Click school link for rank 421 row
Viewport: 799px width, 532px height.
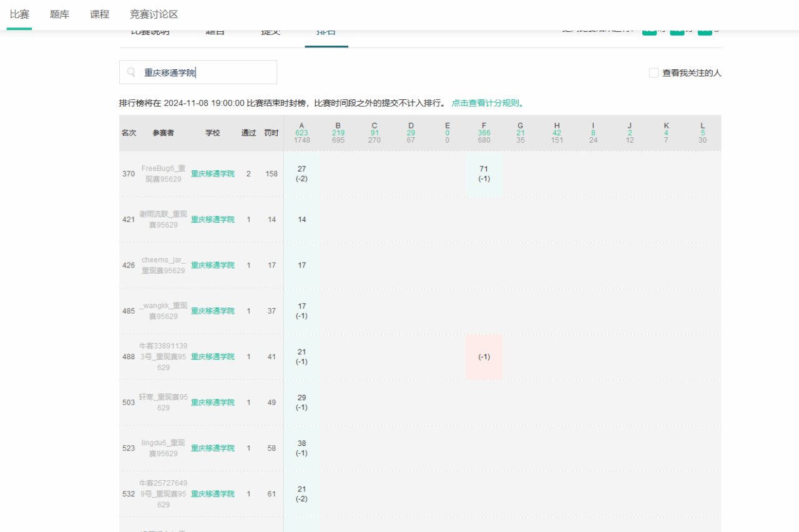point(213,220)
